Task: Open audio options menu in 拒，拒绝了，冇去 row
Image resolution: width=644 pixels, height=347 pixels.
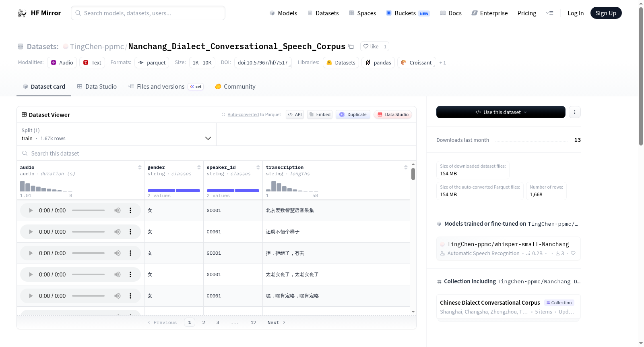Action: [x=130, y=253]
